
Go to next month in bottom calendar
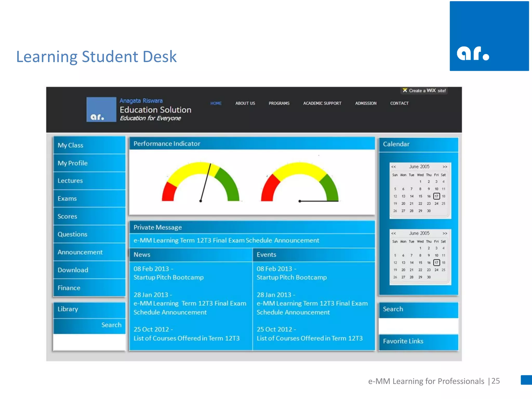click(445, 233)
